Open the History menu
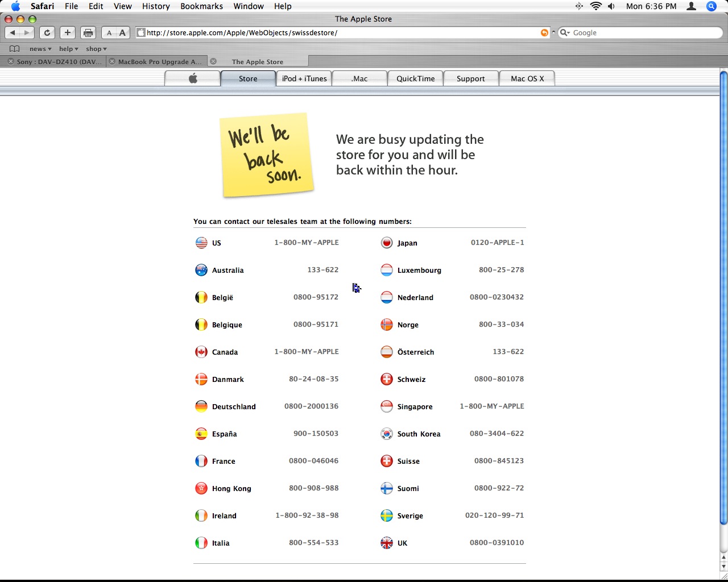728x582 pixels. (156, 6)
